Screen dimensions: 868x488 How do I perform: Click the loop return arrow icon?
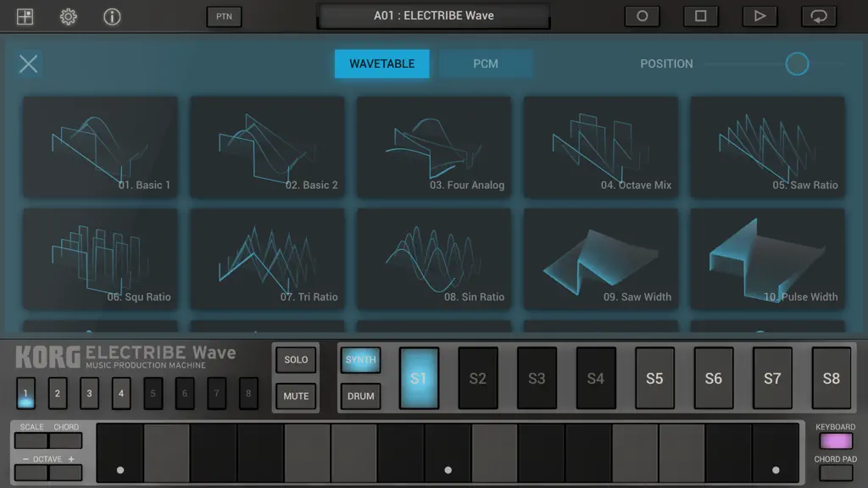(x=819, y=16)
